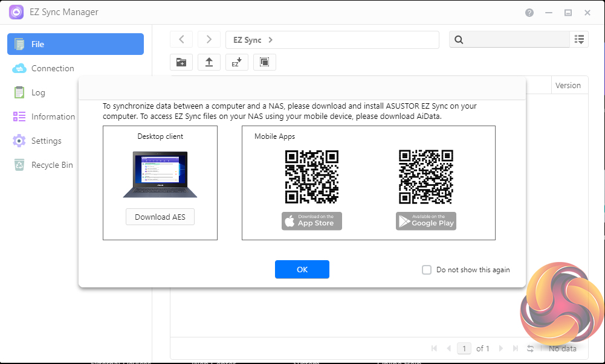The image size is (605, 364).
Task: Close the EZ Sync Manager window
Action: (x=587, y=13)
